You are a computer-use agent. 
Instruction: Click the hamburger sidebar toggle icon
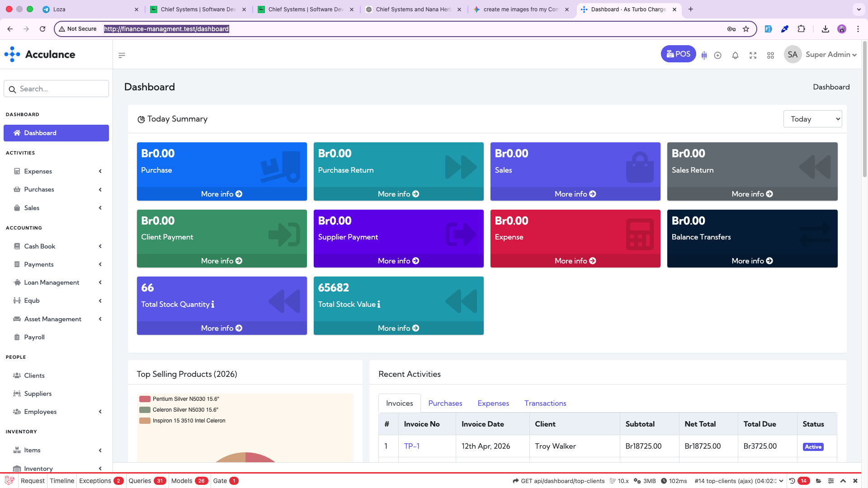[122, 55]
